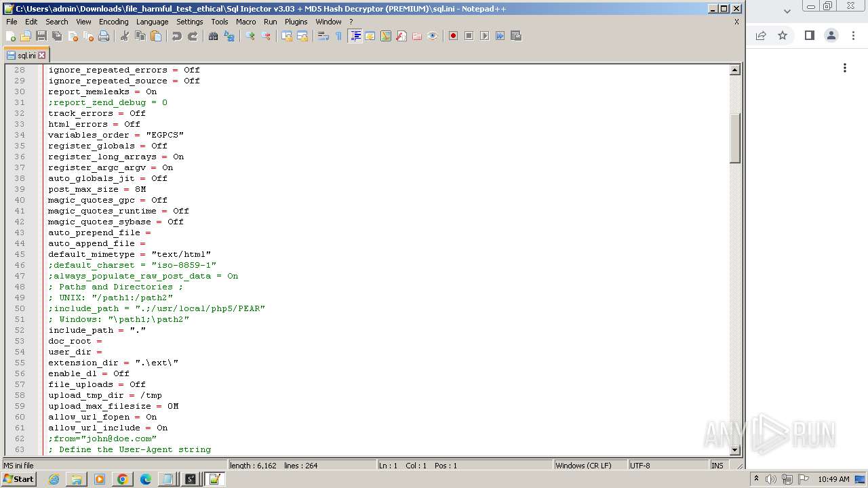Toggle word wrap in toolbar

tap(323, 36)
